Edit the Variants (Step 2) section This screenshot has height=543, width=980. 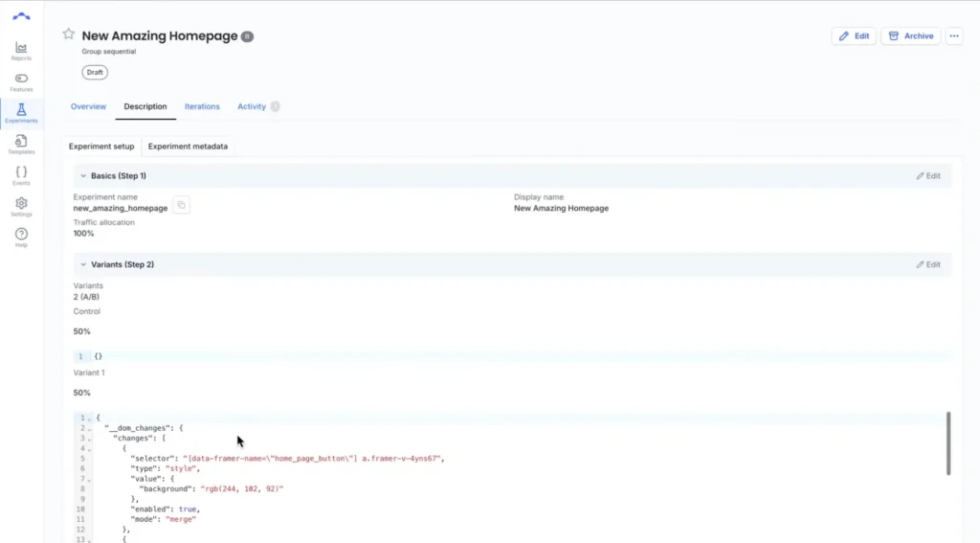(x=928, y=264)
